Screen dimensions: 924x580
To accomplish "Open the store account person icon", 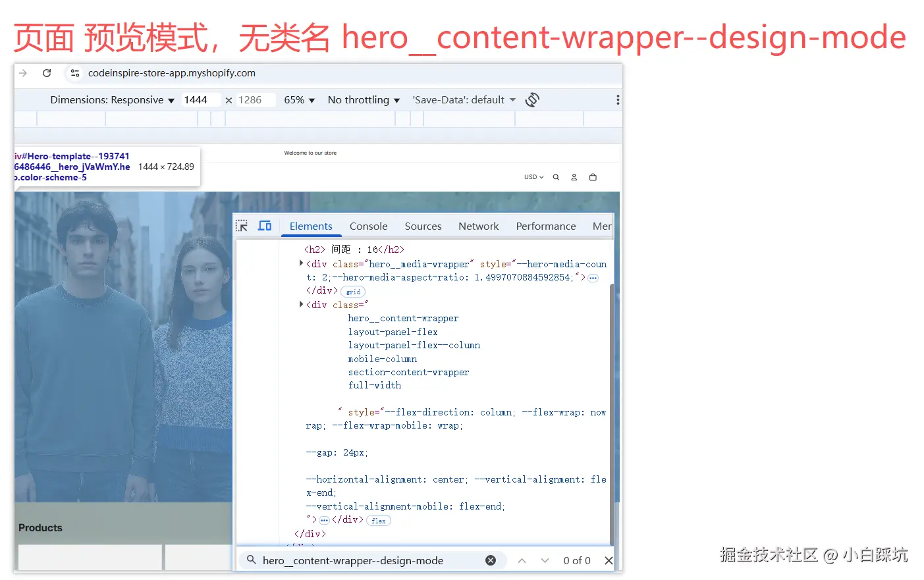I will point(574,177).
